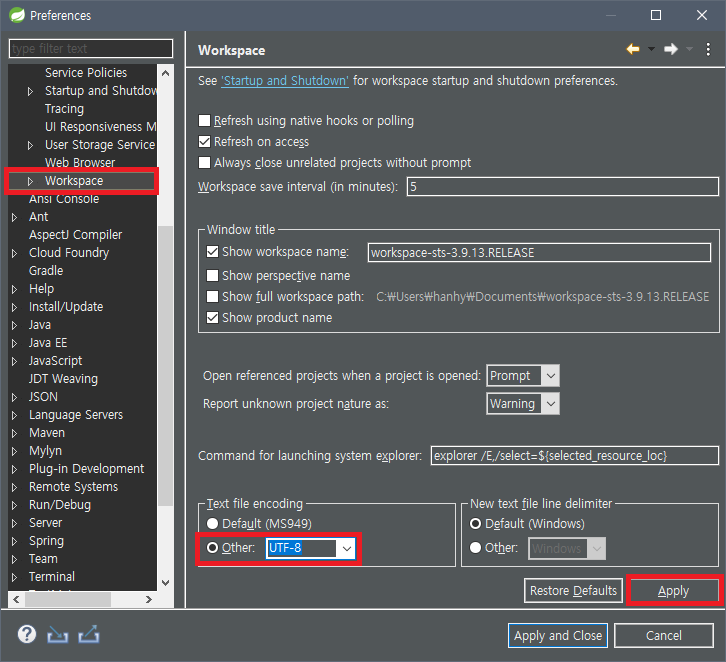Click the tree scroll down arrow
Viewport: 726px width, 662px height.
click(165, 582)
